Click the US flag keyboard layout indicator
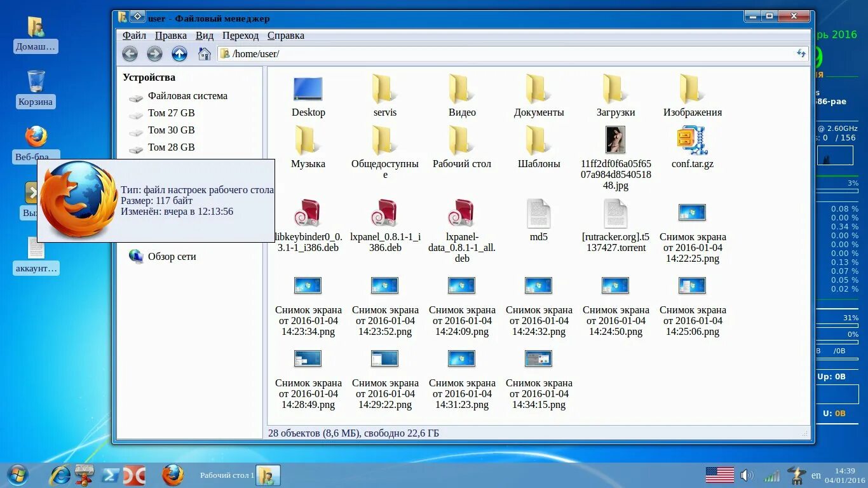This screenshot has height=488, width=868. click(719, 475)
